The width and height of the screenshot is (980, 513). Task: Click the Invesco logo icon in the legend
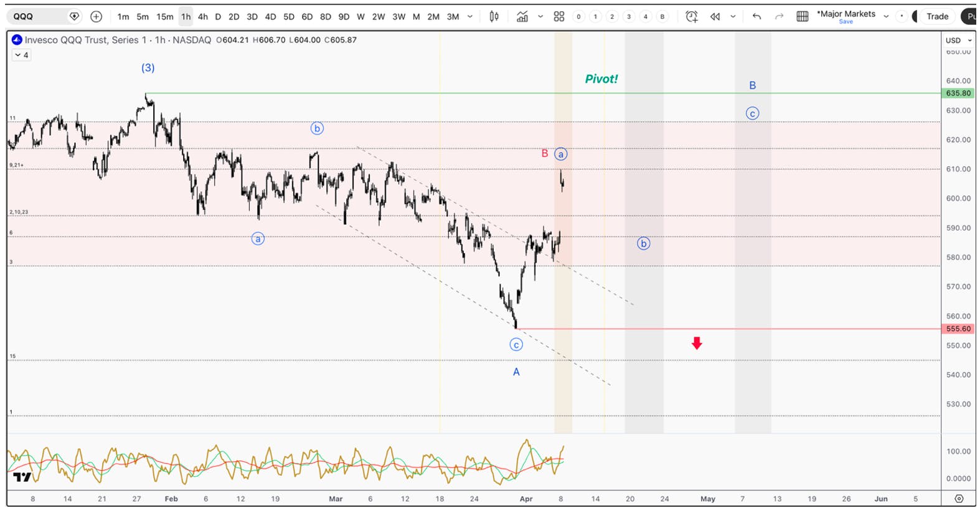point(17,40)
